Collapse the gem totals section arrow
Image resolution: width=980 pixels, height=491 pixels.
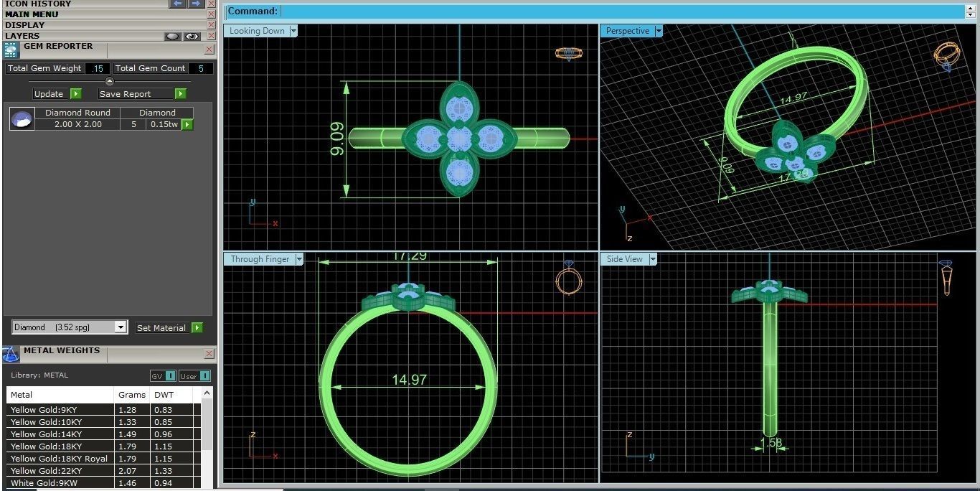pyautogui.click(x=109, y=81)
